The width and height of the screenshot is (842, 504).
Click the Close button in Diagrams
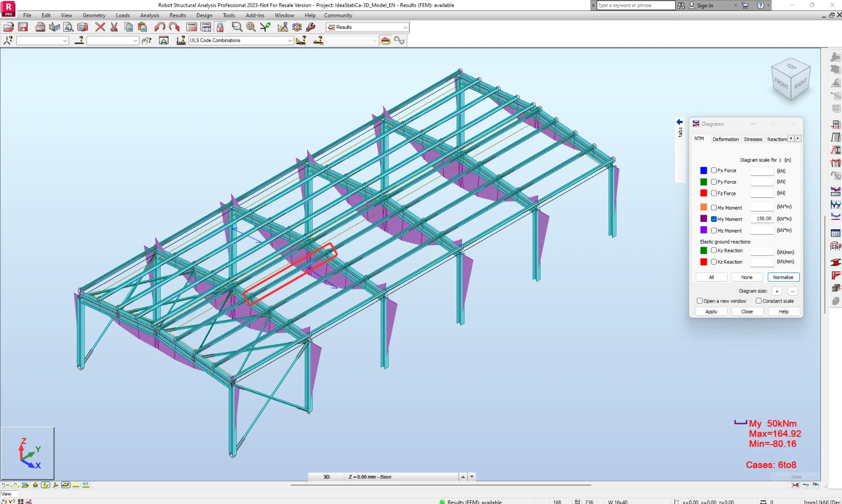coord(747,311)
